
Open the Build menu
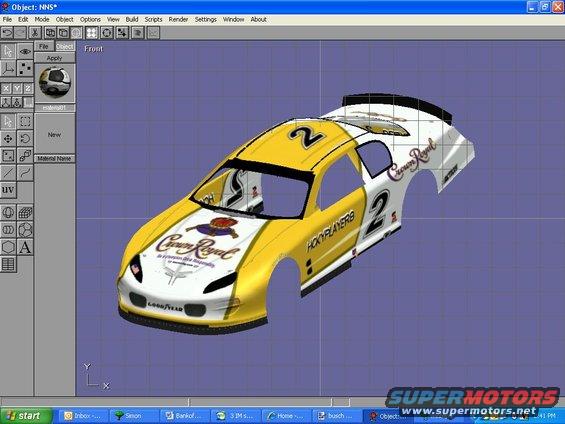132,19
